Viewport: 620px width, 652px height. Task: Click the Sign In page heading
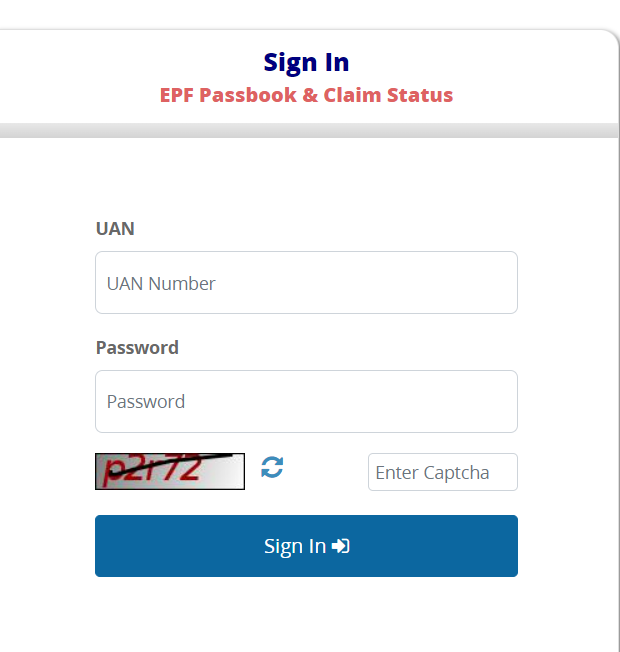click(306, 62)
